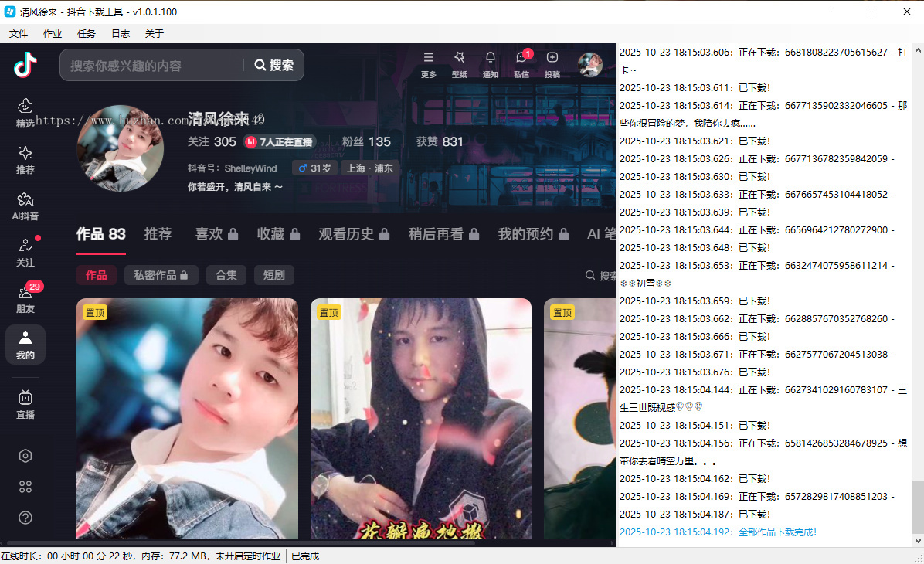The width and height of the screenshot is (924, 564).
Task: Open the 关于 menu
Action: 155,33
